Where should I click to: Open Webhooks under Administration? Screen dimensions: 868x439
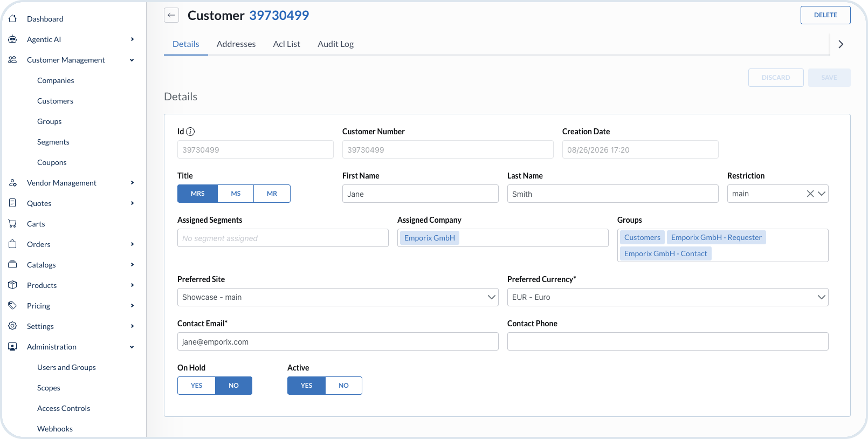[x=55, y=429]
